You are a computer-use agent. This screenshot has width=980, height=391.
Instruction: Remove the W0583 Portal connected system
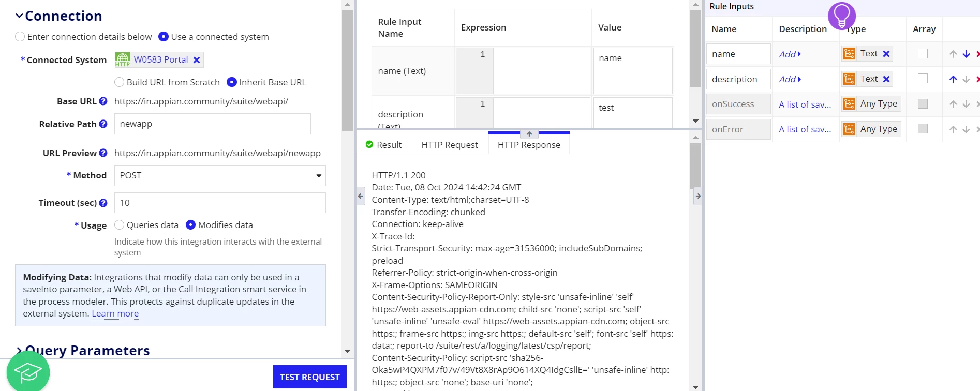click(197, 60)
